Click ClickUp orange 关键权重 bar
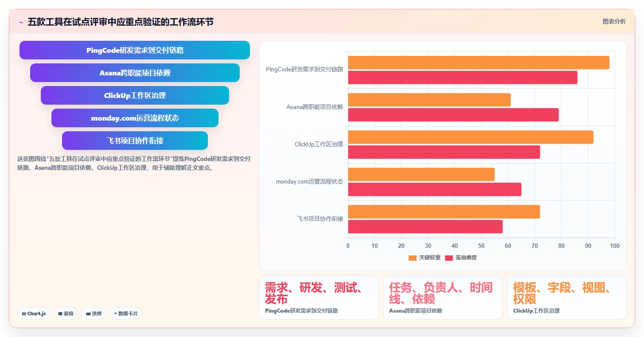 coord(471,137)
